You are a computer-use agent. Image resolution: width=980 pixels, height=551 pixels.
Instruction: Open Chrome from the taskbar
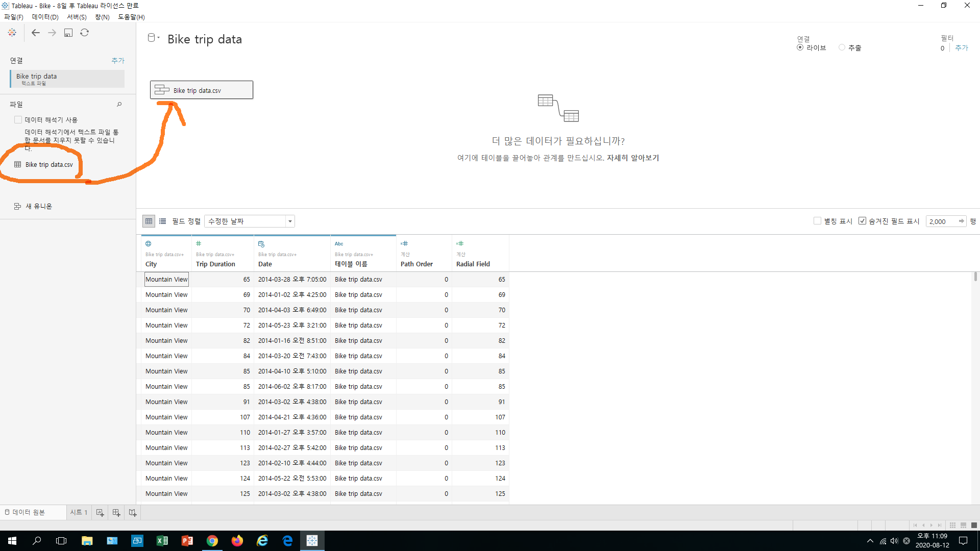click(212, 541)
